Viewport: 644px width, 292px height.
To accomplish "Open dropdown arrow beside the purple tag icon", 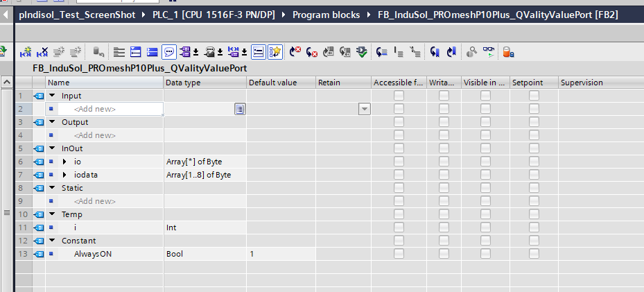I will [x=196, y=52].
